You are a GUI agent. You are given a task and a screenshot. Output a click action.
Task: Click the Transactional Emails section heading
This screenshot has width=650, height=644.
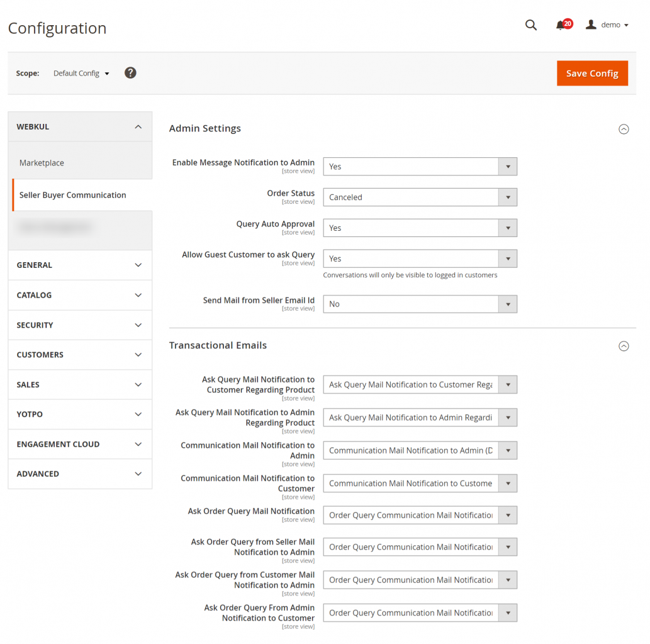click(x=218, y=345)
